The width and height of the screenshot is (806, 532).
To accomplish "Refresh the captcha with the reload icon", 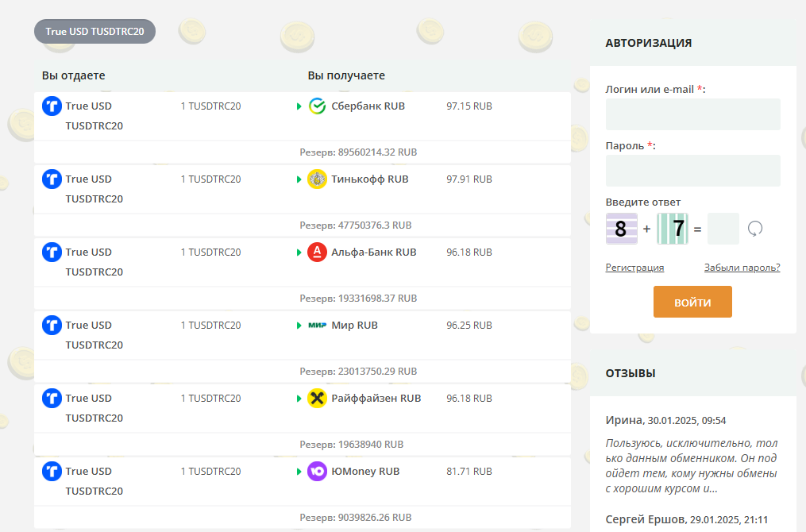I will click(x=755, y=229).
